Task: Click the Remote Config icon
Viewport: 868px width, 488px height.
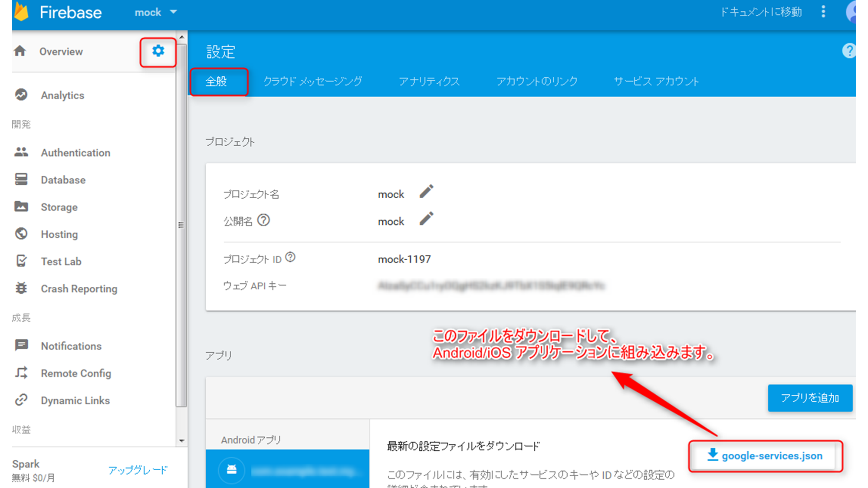Action: [x=21, y=373]
